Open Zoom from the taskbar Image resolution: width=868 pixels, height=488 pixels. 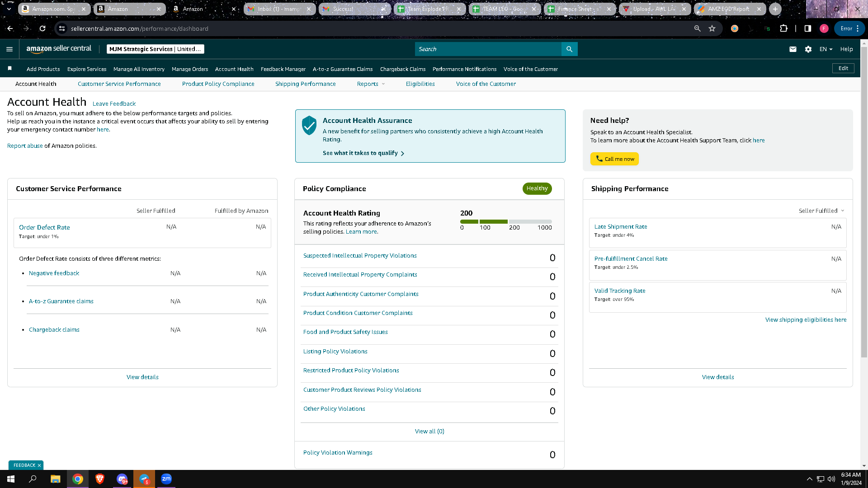[166, 479]
